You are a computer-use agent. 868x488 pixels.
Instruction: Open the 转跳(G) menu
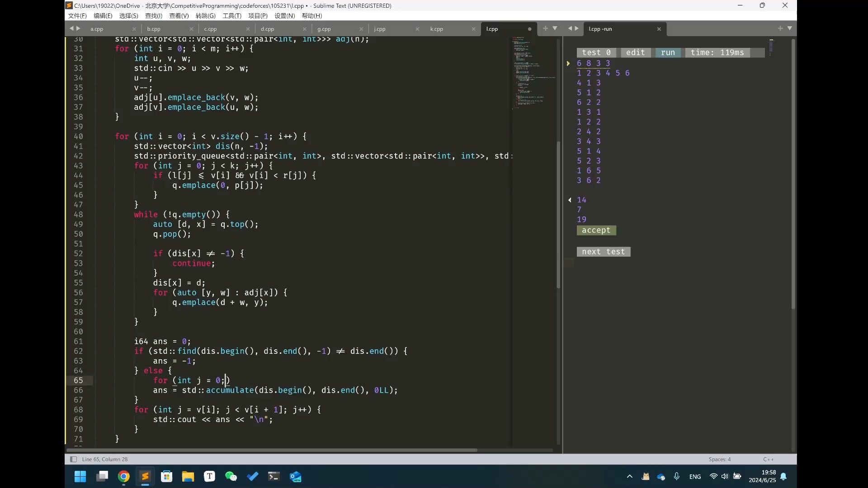click(205, 16)
